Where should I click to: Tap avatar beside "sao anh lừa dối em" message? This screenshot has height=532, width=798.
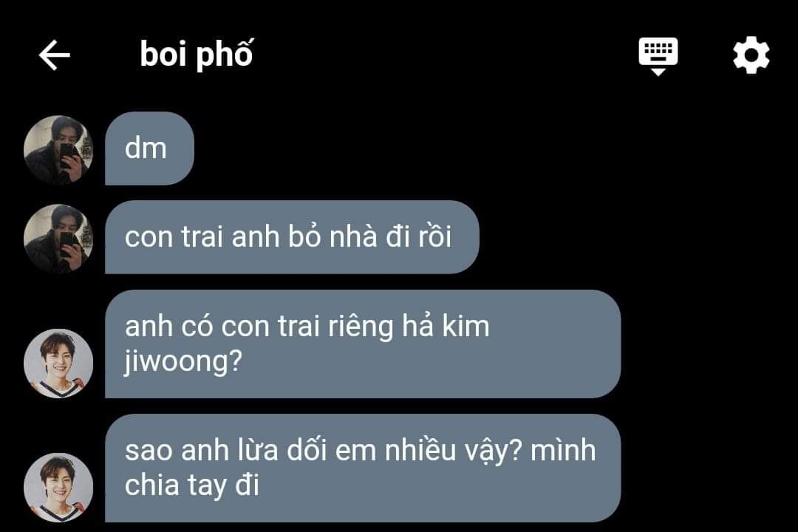58,487
